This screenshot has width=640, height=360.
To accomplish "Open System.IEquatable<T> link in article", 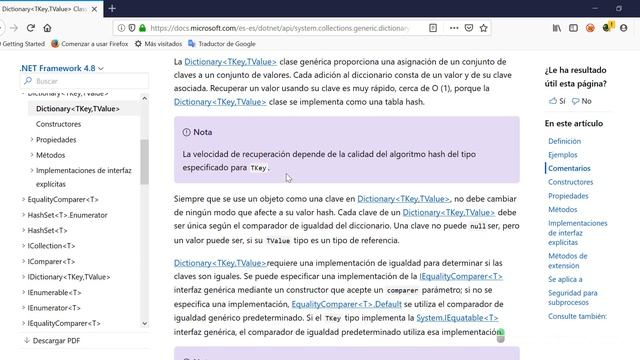I will click(457, 318).
